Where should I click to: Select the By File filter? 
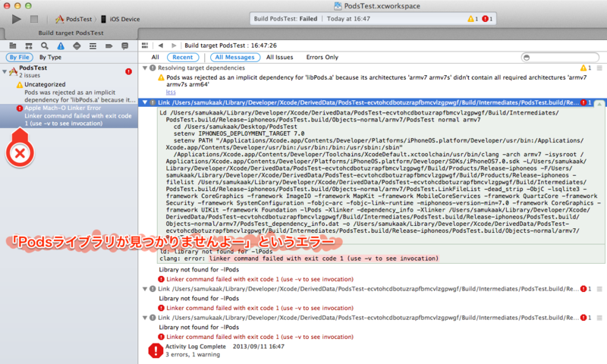(20, 57)
